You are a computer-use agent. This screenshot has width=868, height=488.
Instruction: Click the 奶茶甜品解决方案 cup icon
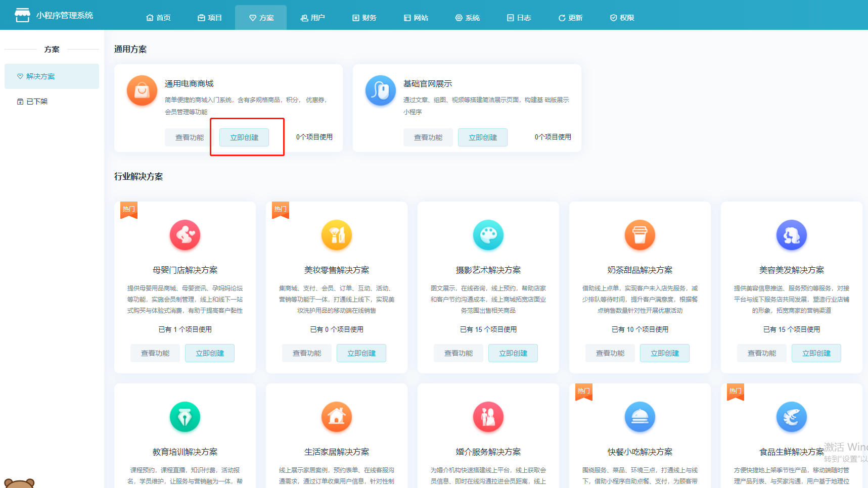click(640, 235)
